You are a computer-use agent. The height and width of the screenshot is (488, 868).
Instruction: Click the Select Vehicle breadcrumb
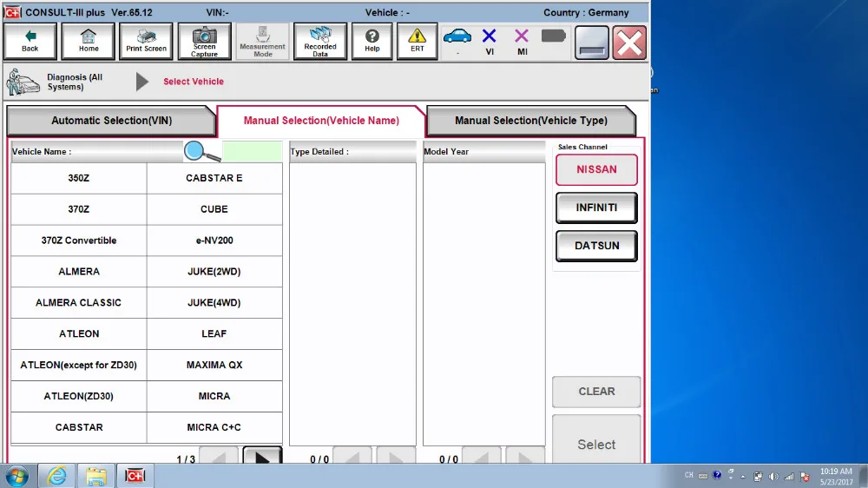194,82
